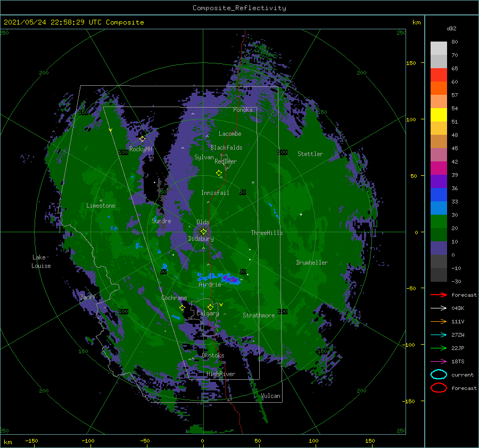Viewport: 479px width, 448px height.
Task: Click the yellow diamond marker below Cochrane
Action: 182,308
